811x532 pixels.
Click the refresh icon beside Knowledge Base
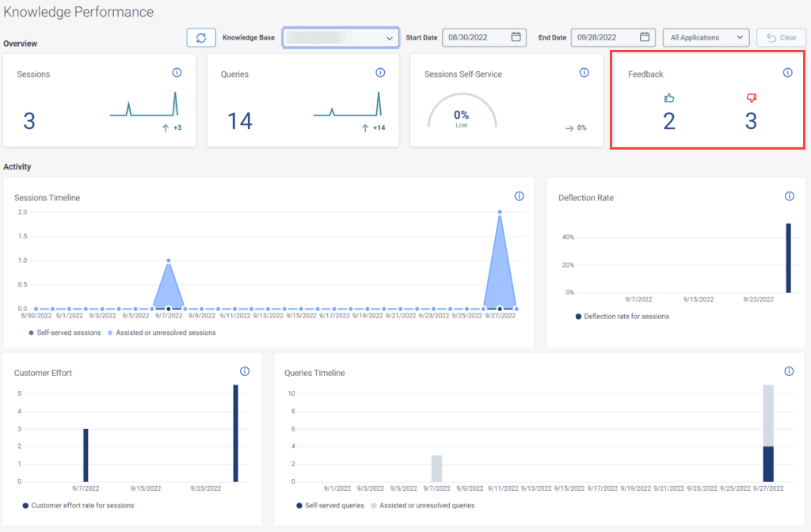tap(200, 37)
